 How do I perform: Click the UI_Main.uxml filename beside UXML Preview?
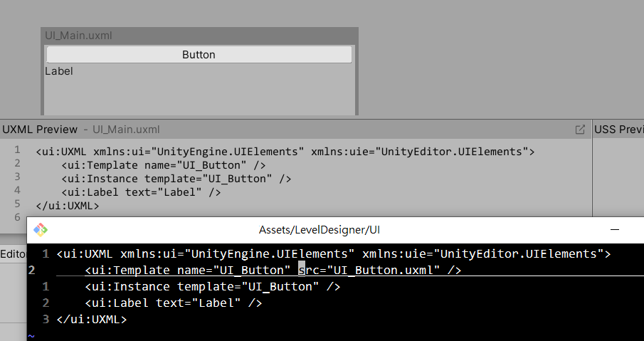126,130
